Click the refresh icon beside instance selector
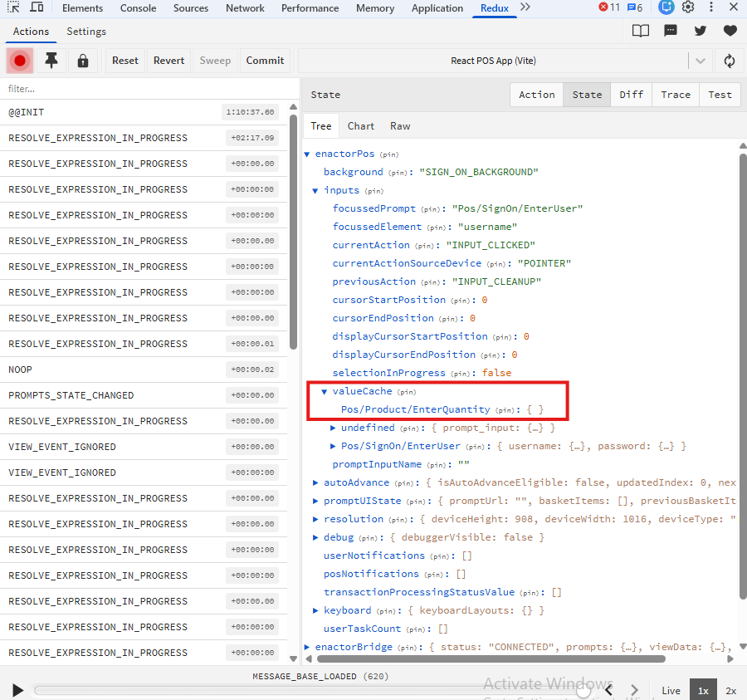 (730, 61)
